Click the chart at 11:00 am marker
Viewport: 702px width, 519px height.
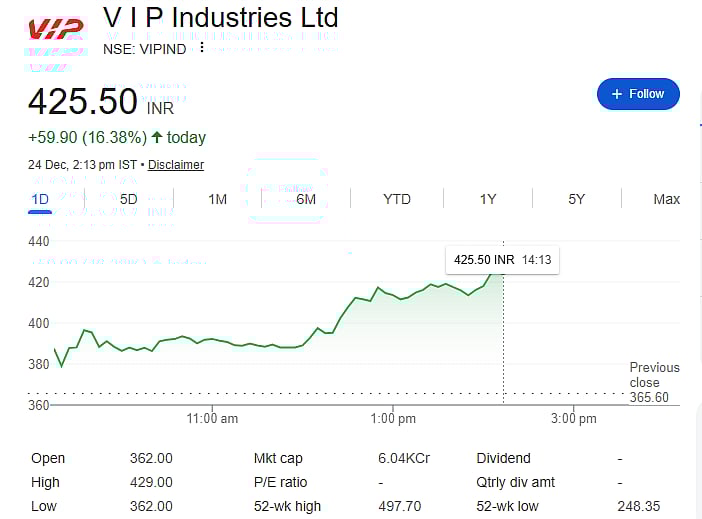click(212, 340)
